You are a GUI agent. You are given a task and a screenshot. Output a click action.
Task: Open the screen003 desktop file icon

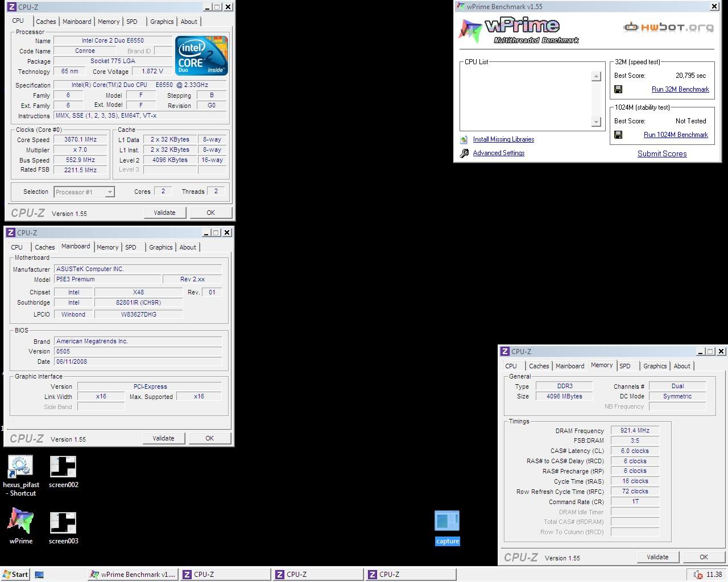click(63, 529)
